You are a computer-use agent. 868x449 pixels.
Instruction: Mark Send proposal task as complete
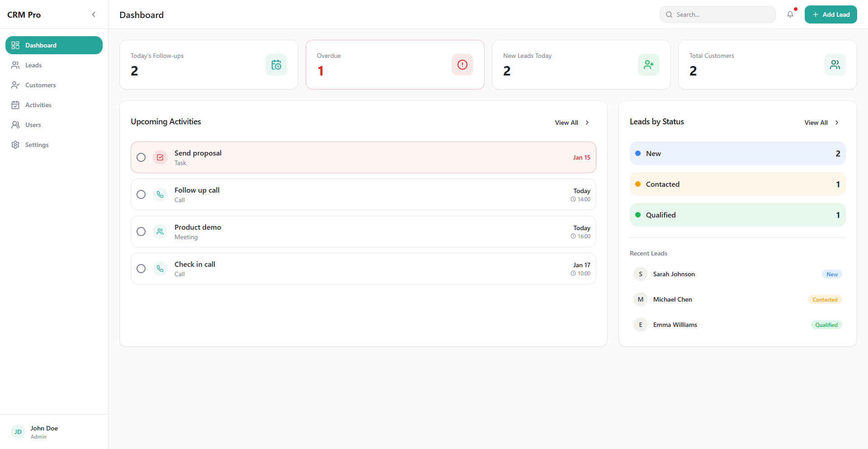[x=141, y=157]
